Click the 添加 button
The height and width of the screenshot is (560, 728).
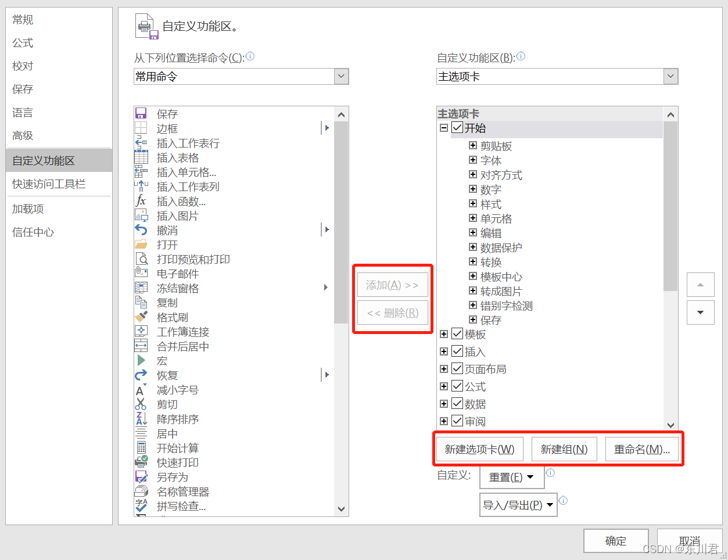pyautogui.click(x=392, y=285)
